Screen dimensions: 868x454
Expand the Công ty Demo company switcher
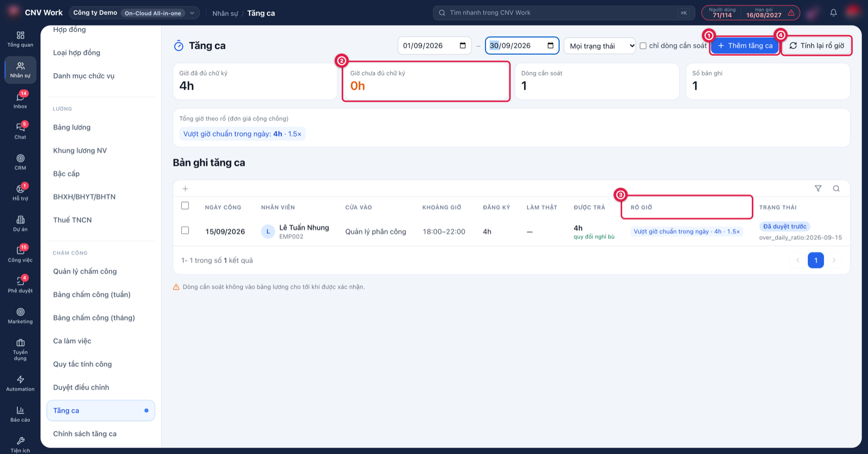(134, 12)
